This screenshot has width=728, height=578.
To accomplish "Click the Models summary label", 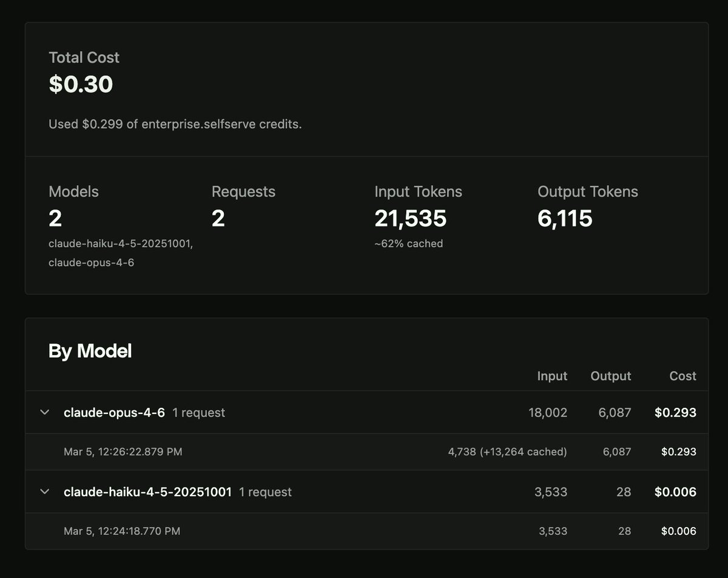I will [73, 191].
